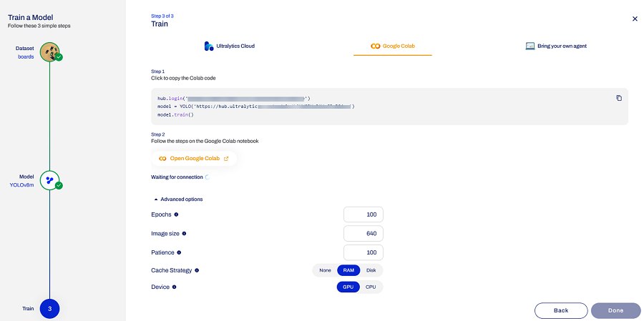Screen dimensions: 644x321
Task: Click the Epochs input field
Action: (364, 214)
